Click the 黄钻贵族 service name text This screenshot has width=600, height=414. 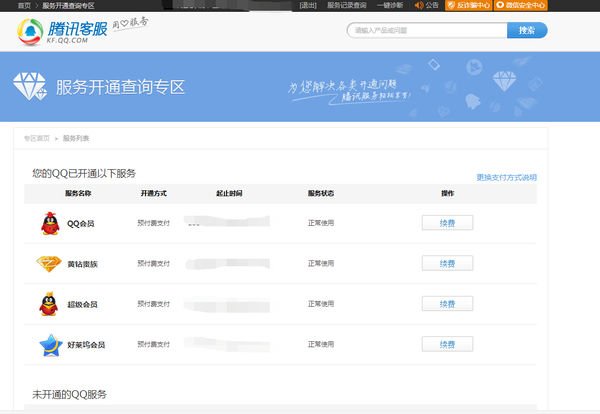coord(82,264)
